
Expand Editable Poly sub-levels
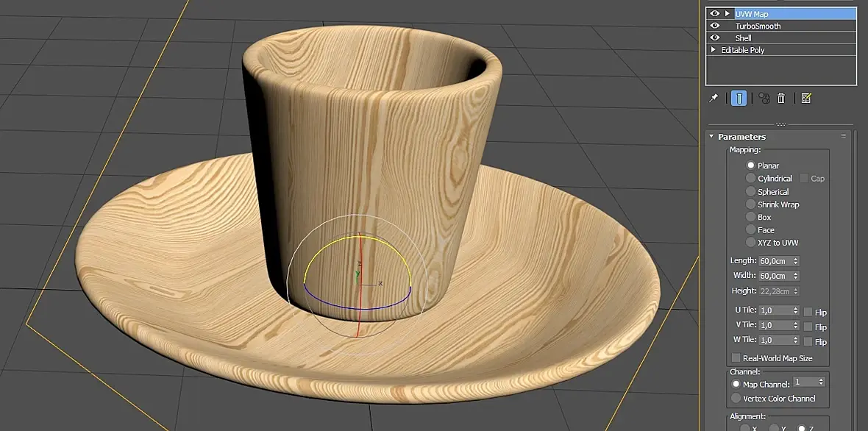click(714, 50)
